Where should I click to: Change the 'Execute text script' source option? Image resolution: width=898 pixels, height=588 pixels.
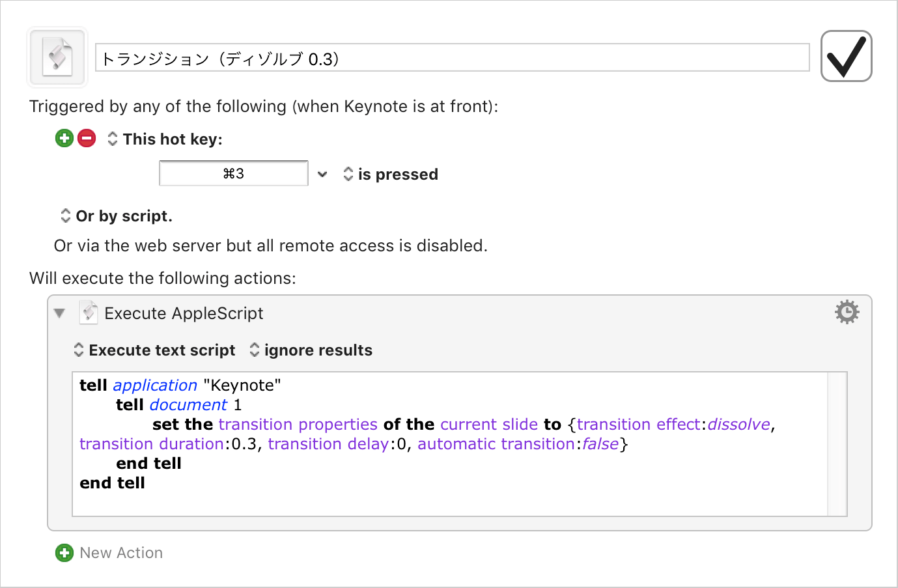[x=155, y=350]
